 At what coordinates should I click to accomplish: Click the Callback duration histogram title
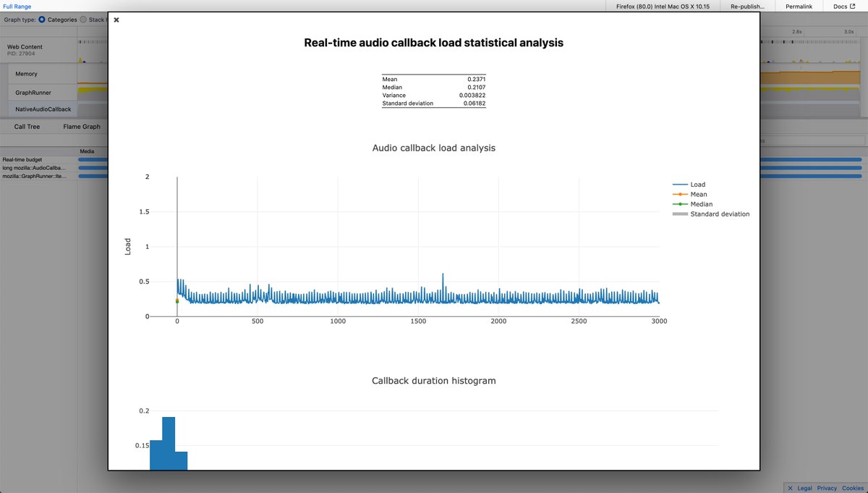[x=434, y=380]
